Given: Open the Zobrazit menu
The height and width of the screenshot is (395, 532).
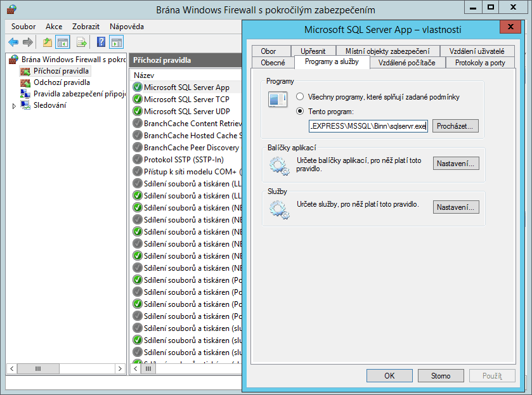Looking at the screenshot, I should (86, 27).
